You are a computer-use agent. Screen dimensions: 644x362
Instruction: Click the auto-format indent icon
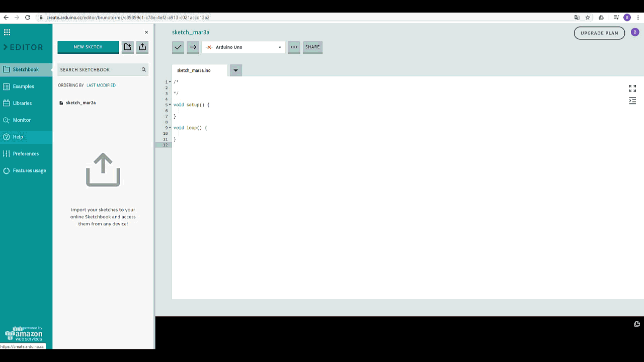point(632,101)
